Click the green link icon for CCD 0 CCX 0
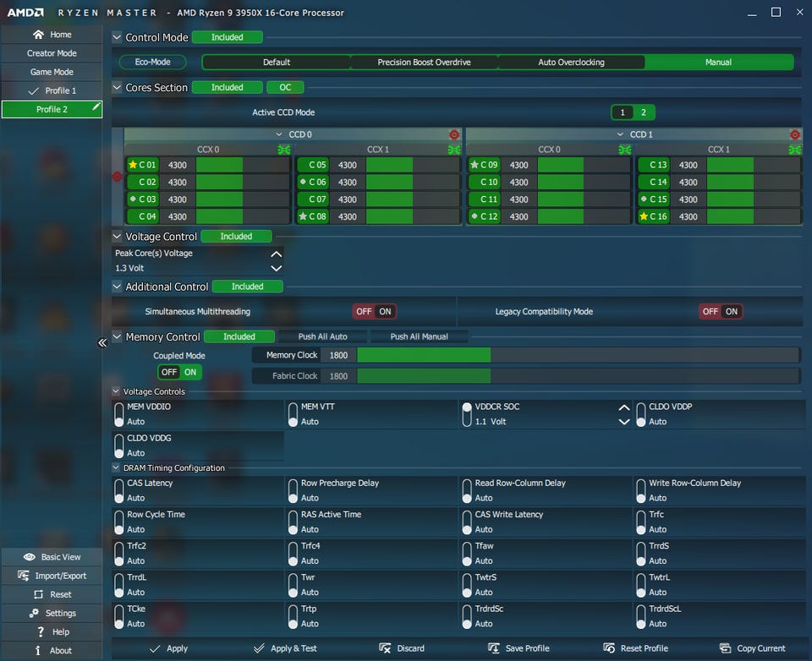 284,150
